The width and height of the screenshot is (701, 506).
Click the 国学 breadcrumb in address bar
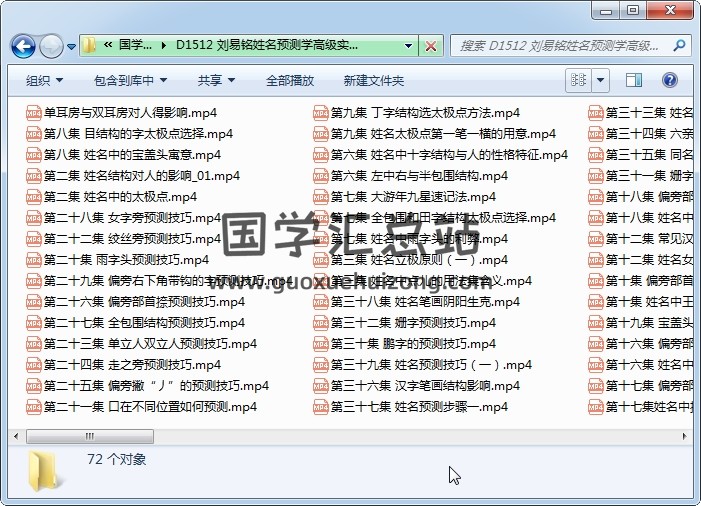point(135,46)
